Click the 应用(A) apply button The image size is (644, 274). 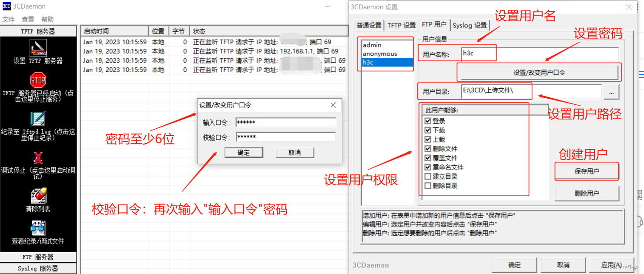[x=611, y=265]
